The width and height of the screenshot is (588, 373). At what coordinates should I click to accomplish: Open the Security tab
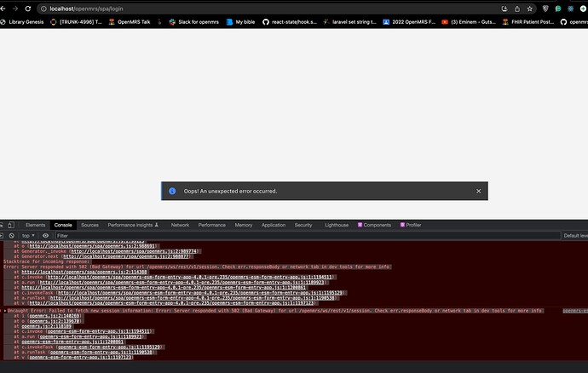[303, 225]
